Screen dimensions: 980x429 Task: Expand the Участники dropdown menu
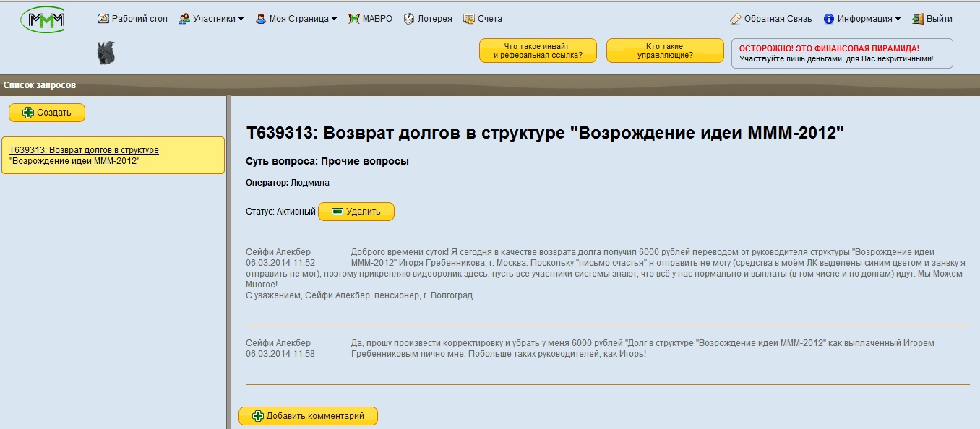point(211,19)
